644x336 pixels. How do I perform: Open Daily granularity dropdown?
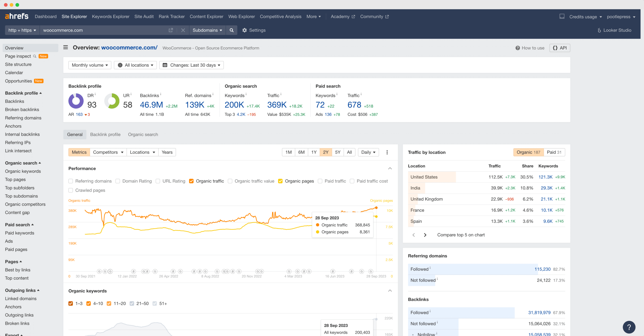point(368,152)
